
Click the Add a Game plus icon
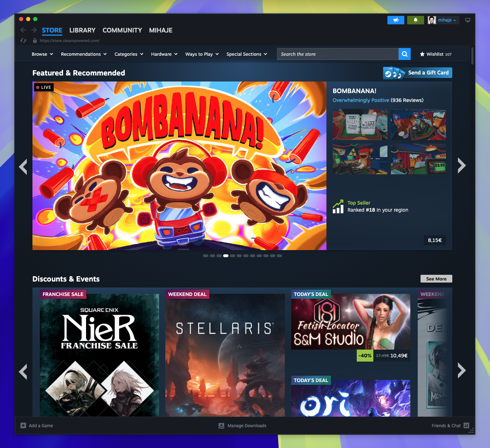[x=23, y=425]
